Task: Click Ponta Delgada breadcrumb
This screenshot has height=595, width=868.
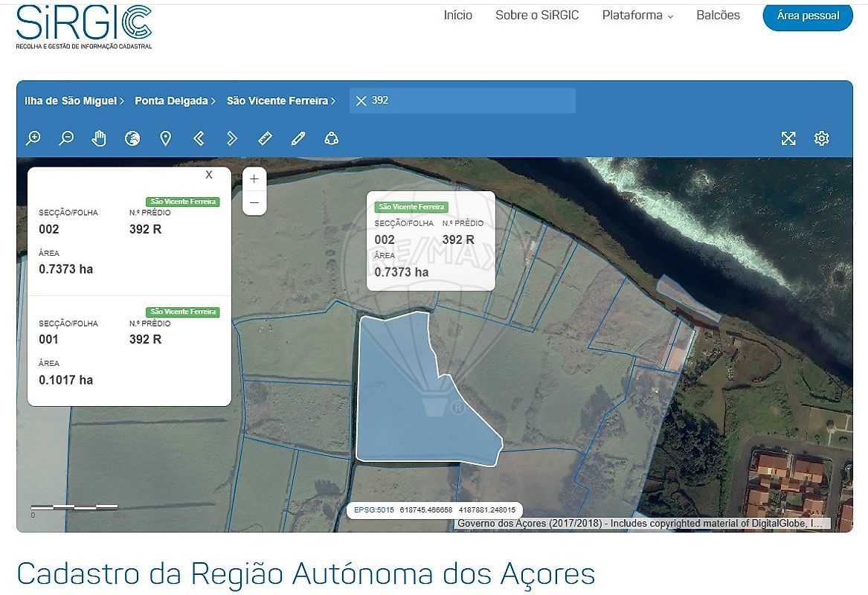Action: pos(175,100)
